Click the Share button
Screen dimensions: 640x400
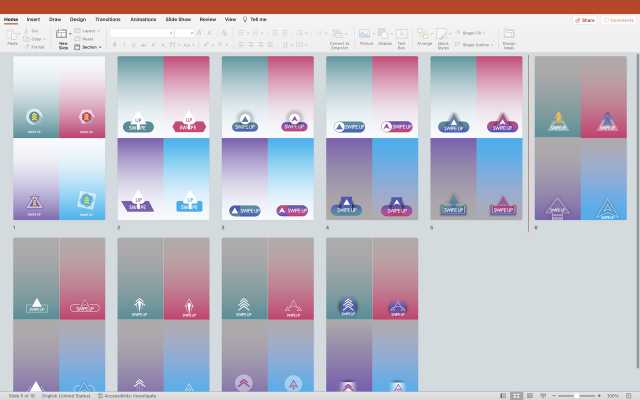click(x=585, y=19)
